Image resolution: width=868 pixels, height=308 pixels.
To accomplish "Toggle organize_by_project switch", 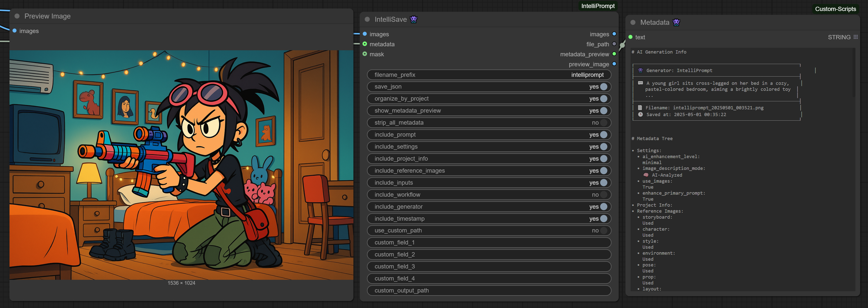I will pyautogui.click(x=604, y=99).
